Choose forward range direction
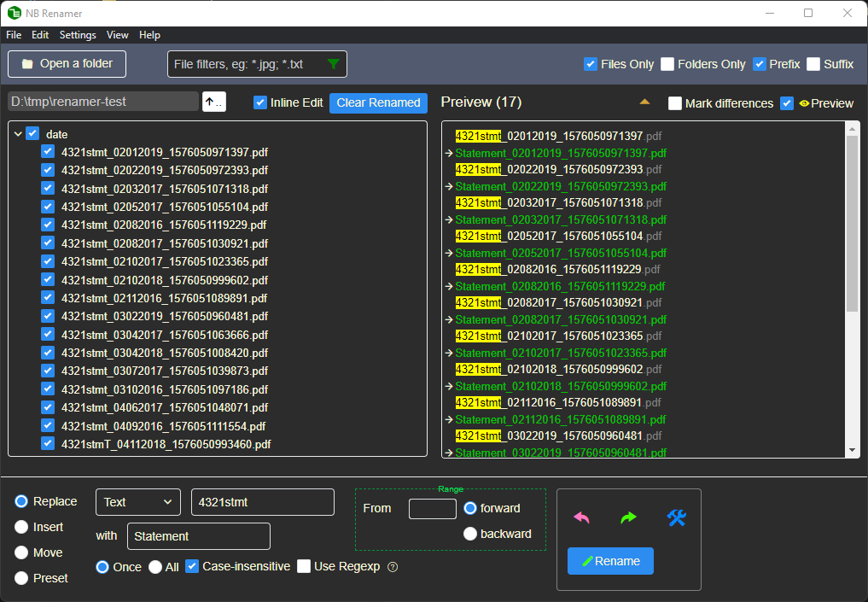The height and width of the screenshot is (602, 868). 469,508
